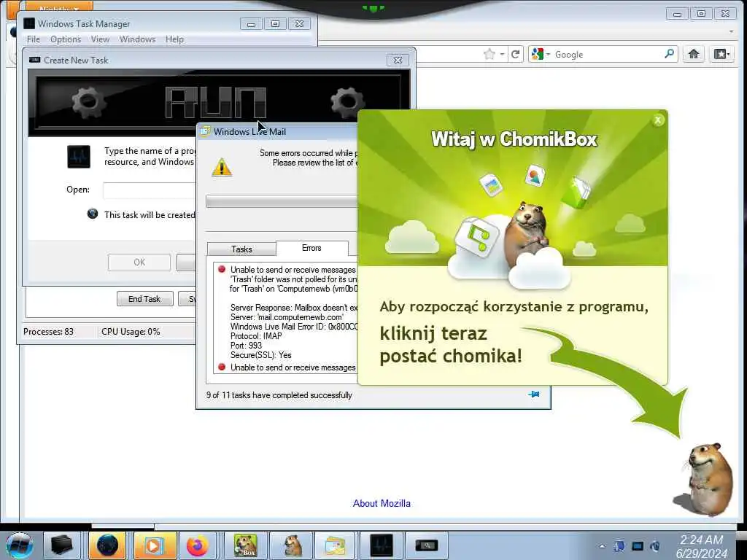Go to the Firefox home page
The height and width of the screenshot is (560, 747).
point(694,54)
